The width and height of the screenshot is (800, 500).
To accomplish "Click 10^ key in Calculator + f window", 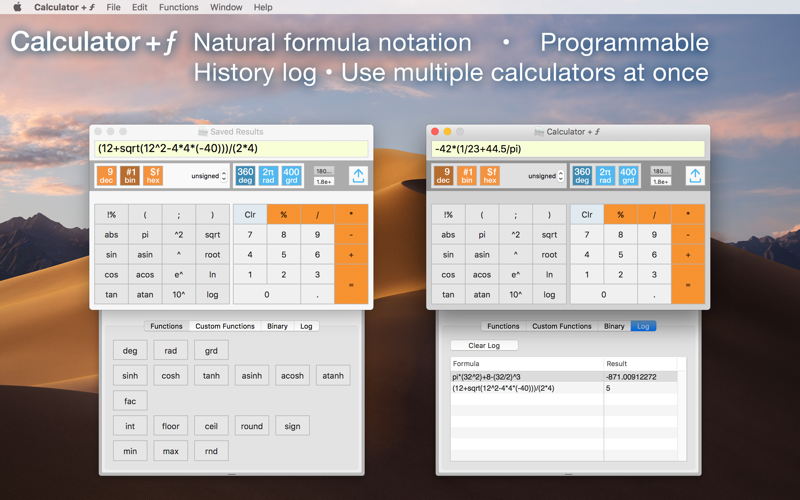I will tap(515, 294).
